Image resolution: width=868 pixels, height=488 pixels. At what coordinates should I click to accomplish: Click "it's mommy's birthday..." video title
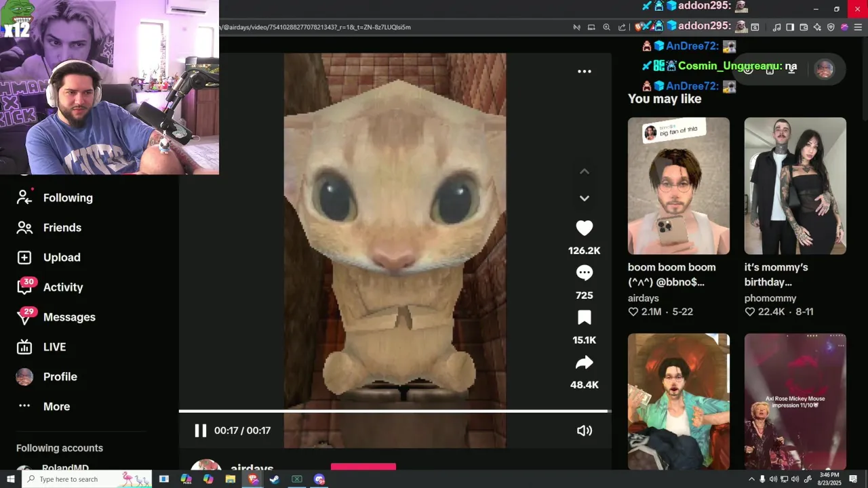[x=776, y=274]
